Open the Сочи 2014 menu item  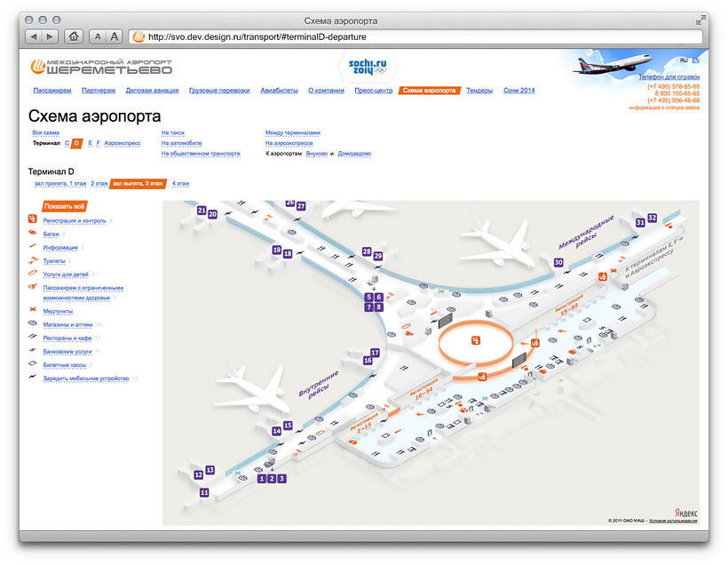point(519,90)
